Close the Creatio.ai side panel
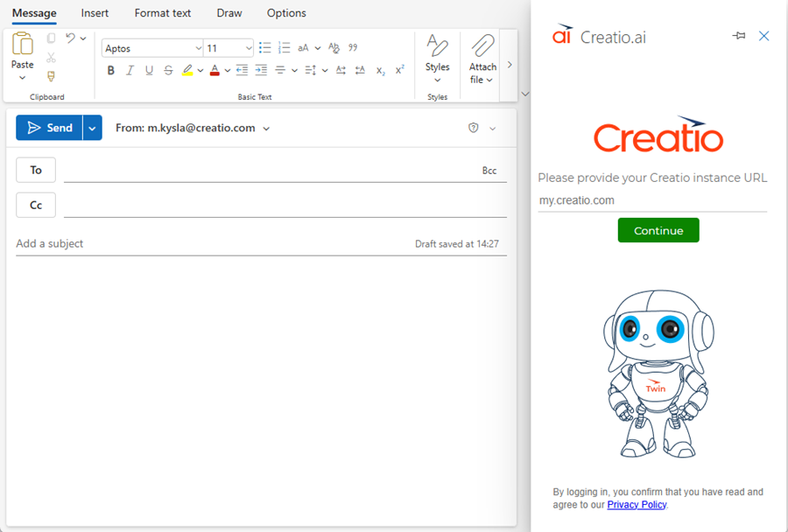Image resolution: width=788 pixels, height=532 pixels. [763, 36]
